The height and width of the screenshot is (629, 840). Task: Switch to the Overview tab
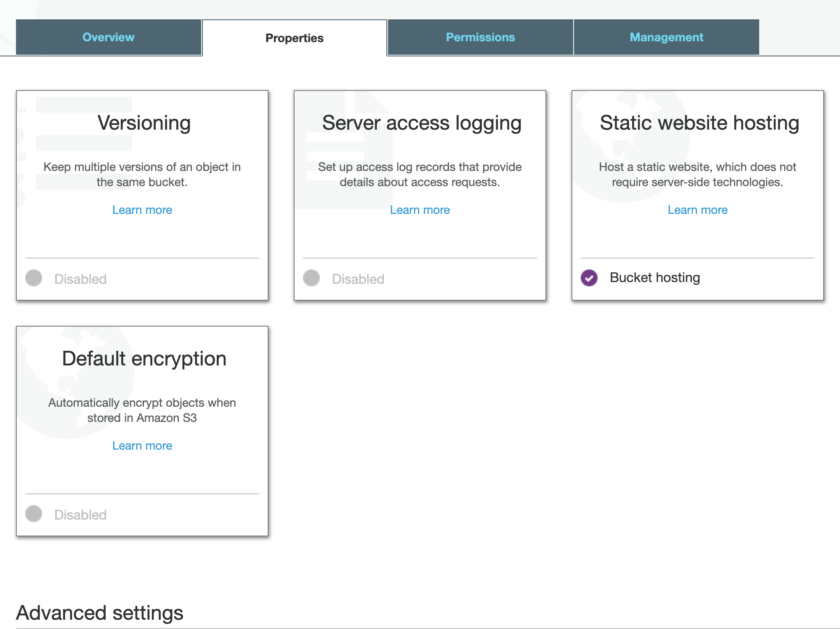tap(109, 37)
